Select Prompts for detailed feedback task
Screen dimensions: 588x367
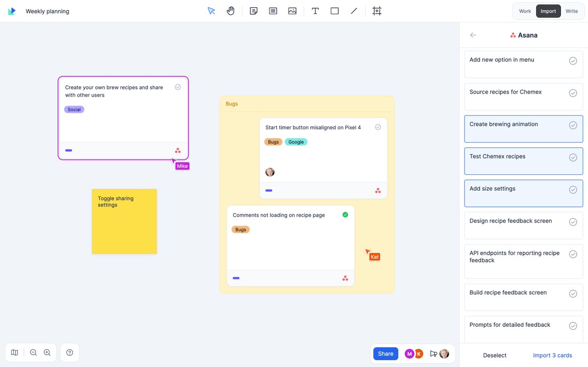[523, 329]
